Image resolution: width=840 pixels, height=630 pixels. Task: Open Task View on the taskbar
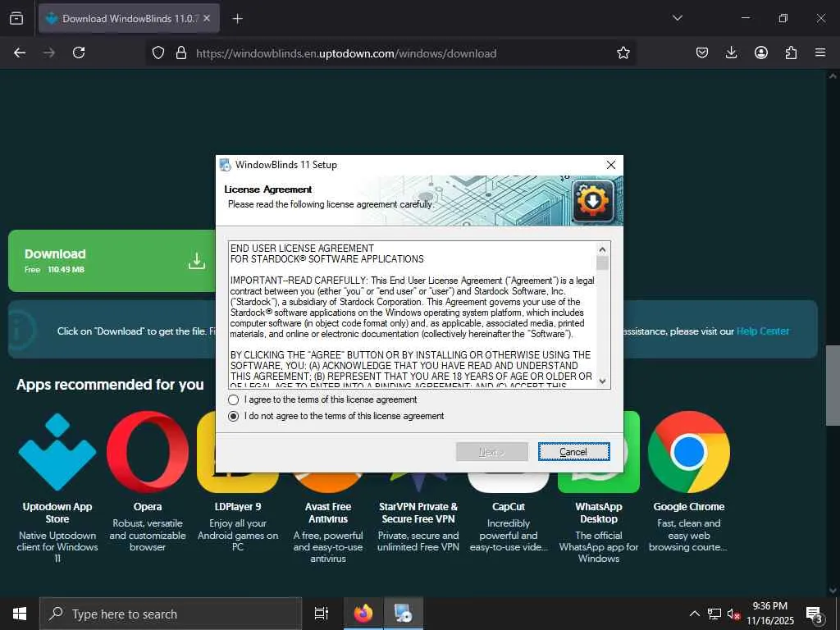click(322, 614)
